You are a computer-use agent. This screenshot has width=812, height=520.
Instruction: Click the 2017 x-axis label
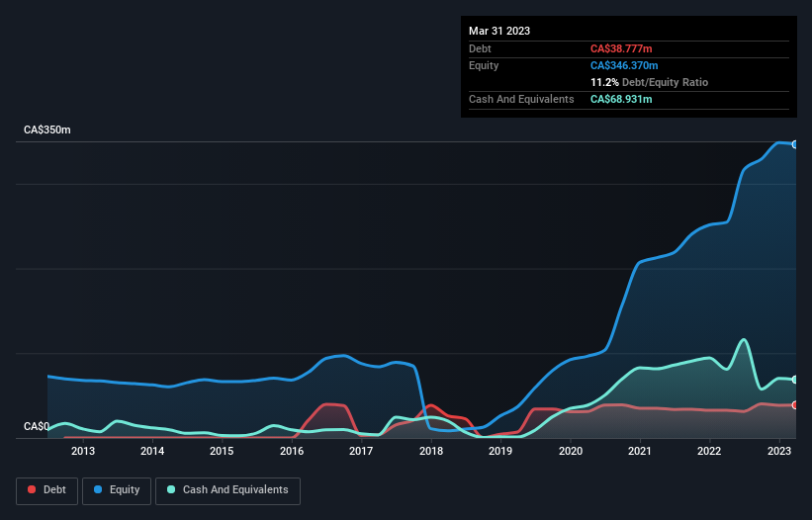(x=361, y=451)
